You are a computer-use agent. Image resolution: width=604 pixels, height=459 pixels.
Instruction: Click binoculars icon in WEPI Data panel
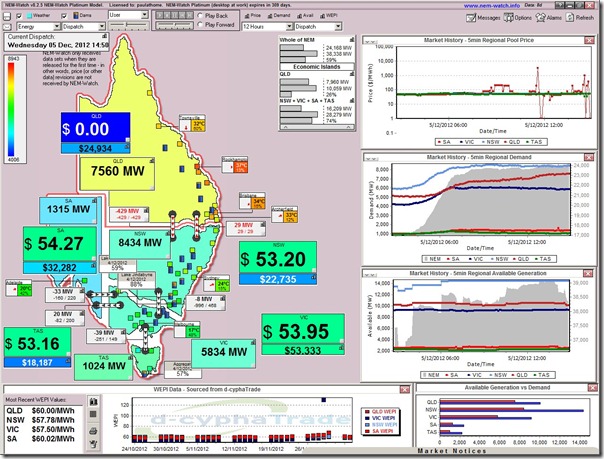[x=93, y=402]
